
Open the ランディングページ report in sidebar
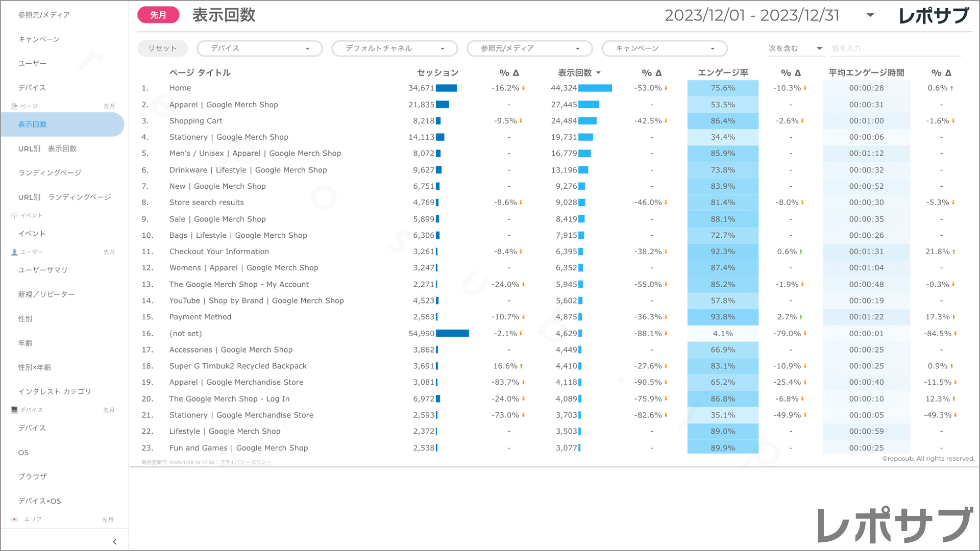pos(50,173)
